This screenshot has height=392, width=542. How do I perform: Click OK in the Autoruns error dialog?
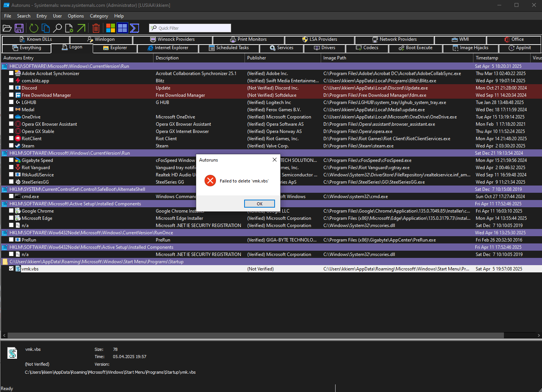[259, 204]
